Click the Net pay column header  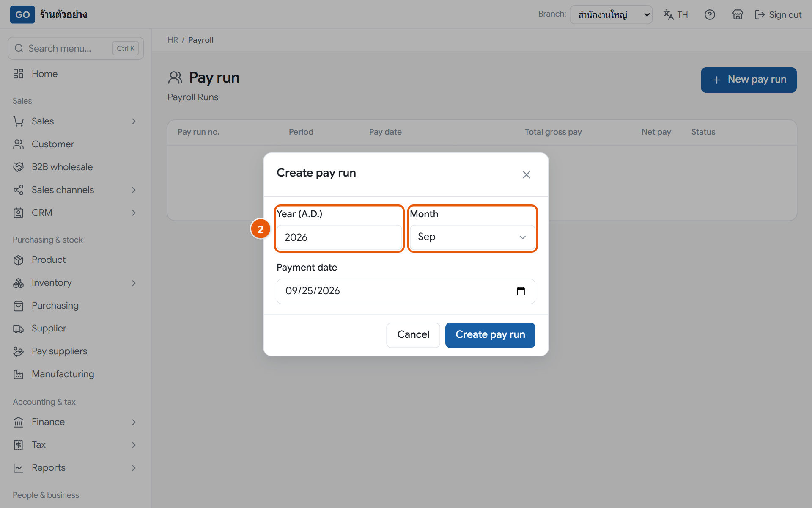(656, 132)
